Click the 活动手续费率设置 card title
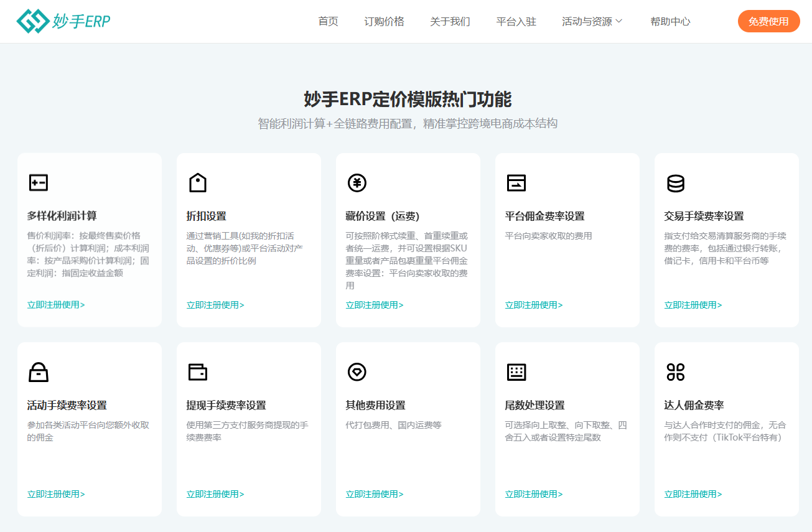812x532 pixels. [x=67, y=405]
